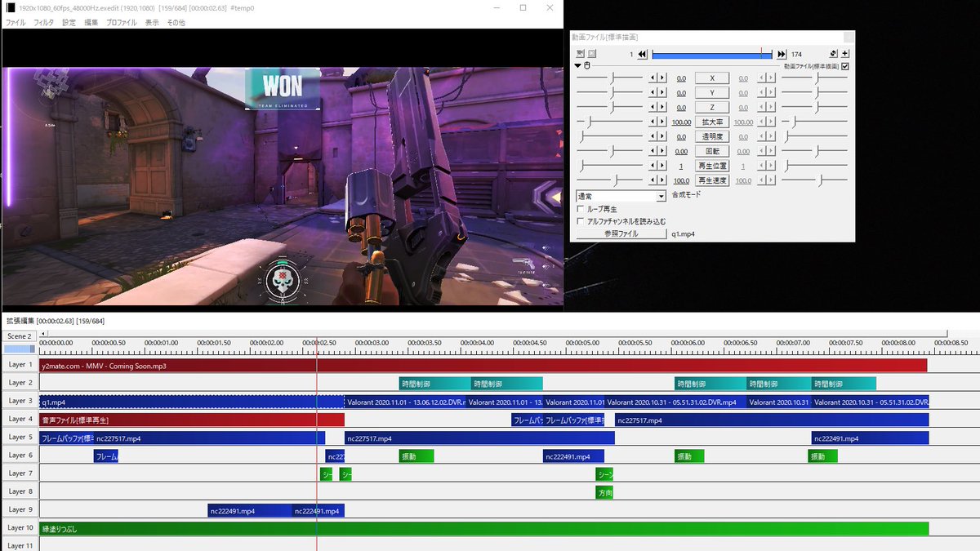Click the left 再生速度 slider
The width and height of the screenshot is (980, 551).
tap(608, 180)
